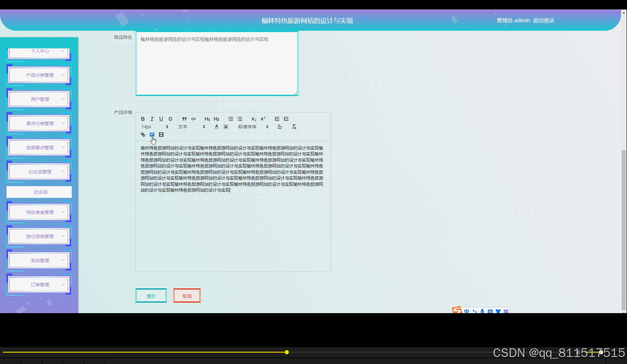Apply superscript formatting

tap(263, 119)
